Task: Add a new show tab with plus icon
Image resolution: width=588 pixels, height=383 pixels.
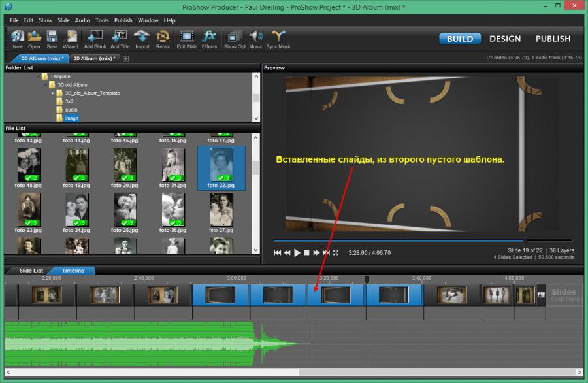Action: (125, 59)
